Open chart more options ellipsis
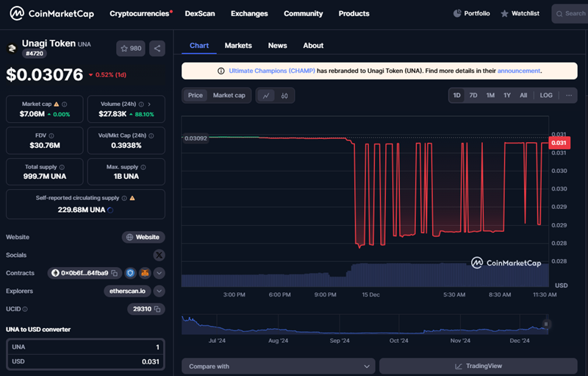588x376 pixels. pos(569,96)
